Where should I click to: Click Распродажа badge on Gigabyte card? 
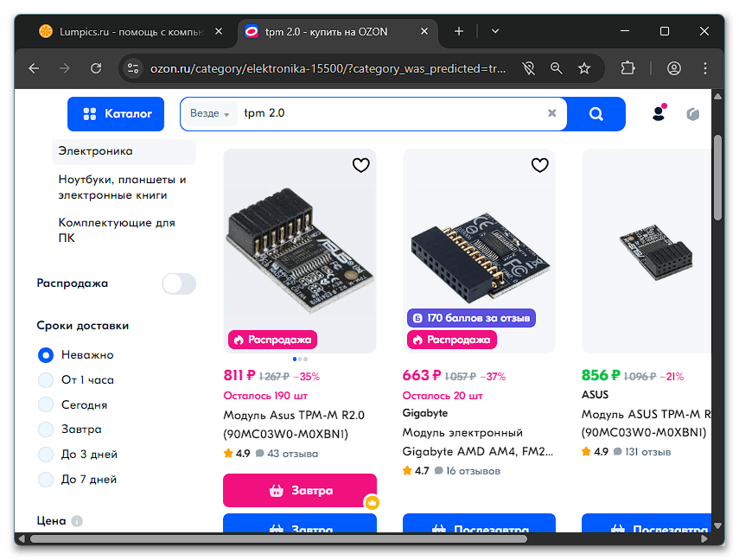pos(452,340)
